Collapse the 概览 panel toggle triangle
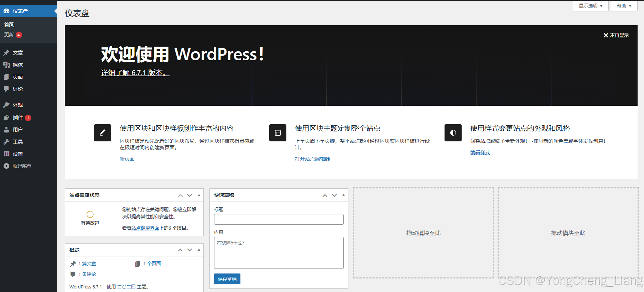Screen dimensions: 644x292 click(x=199, y=250)
